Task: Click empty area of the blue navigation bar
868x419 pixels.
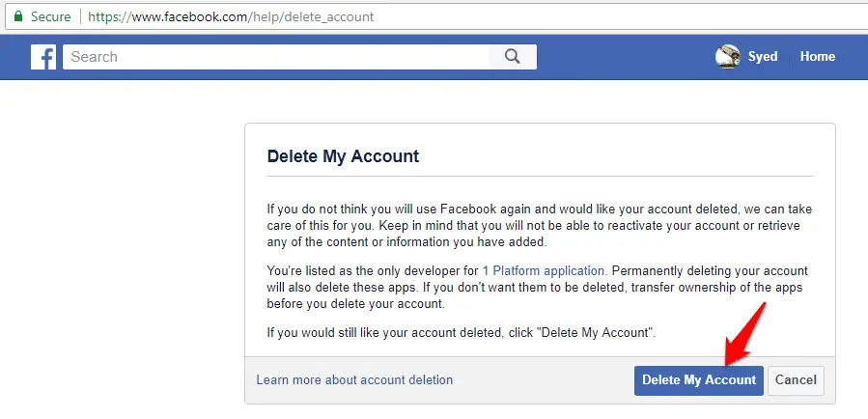Action: tap(626, 57)
